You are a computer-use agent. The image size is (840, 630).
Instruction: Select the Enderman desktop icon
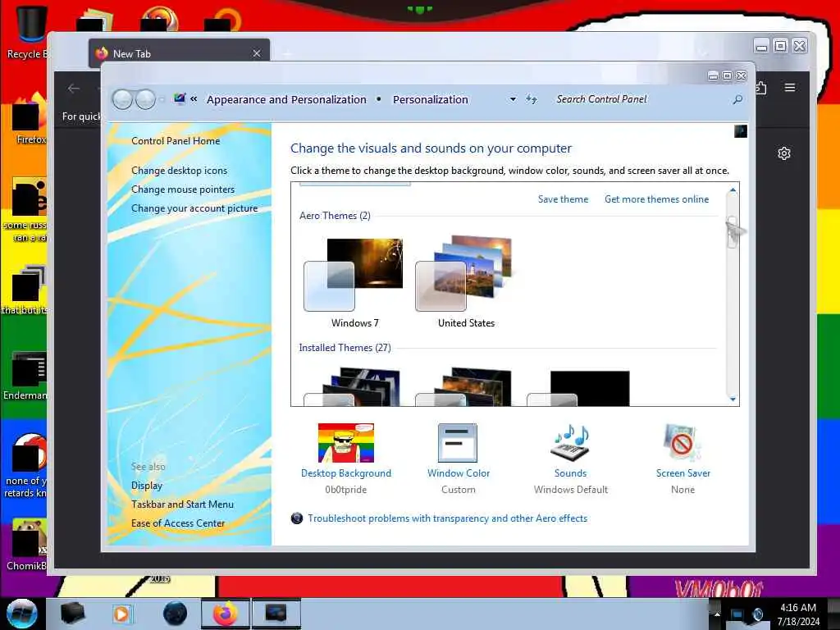pos(25,376)
